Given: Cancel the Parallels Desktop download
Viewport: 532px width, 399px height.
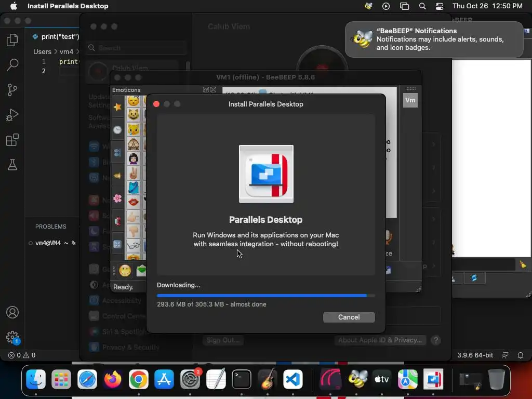Looking at the screenshot, I should pyautogui.click(x=349, y=317).
